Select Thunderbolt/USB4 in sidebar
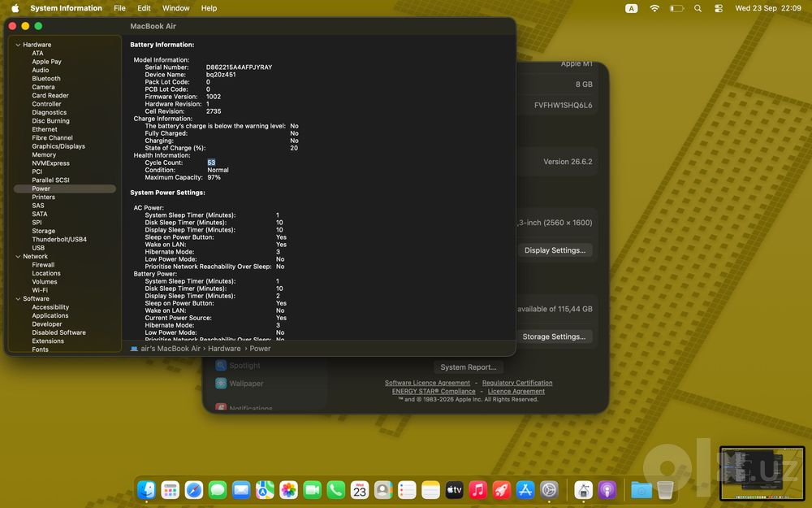This screenshot has width=812, height=508. point(59,240)
